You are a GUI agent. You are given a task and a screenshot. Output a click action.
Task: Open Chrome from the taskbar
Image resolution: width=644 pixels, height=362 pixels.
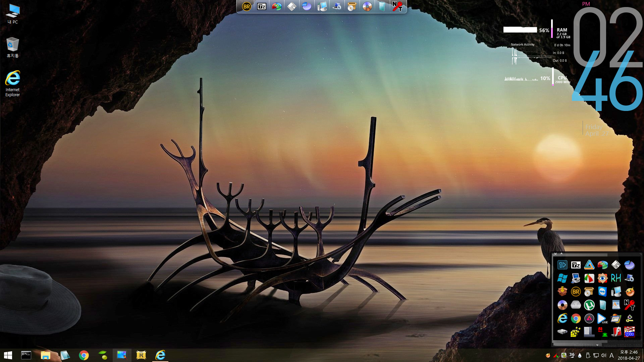[84, 355]
